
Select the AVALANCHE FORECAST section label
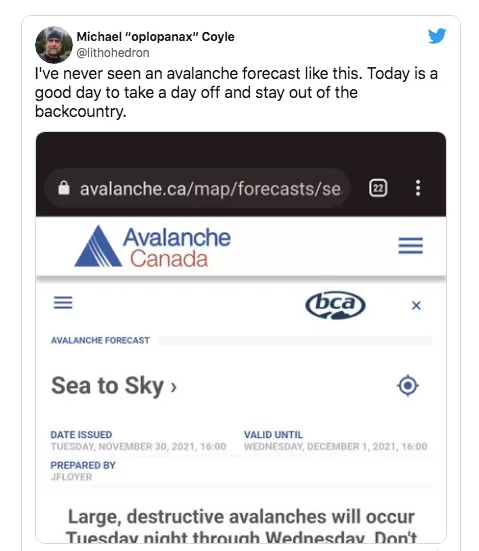[x=100, y=341]
